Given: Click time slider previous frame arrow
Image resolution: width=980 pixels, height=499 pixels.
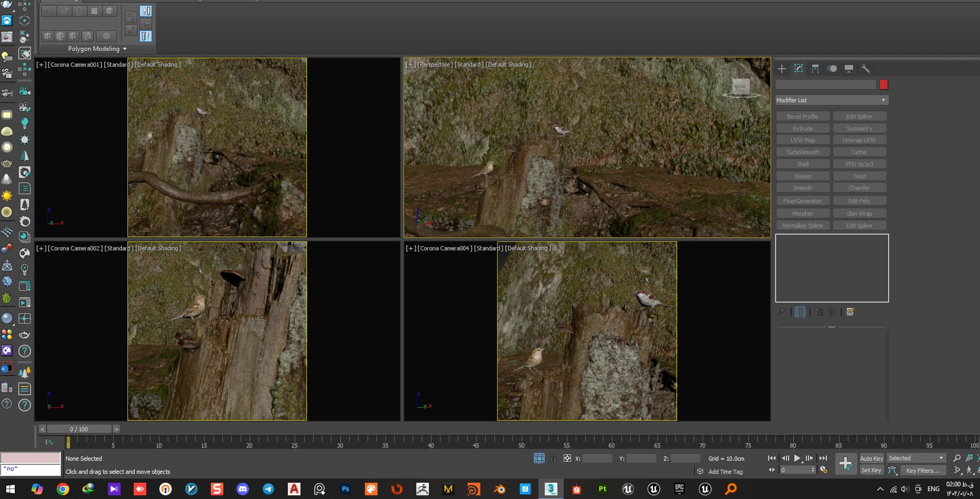Looking at the screenshot, I should tap(42, 429).
